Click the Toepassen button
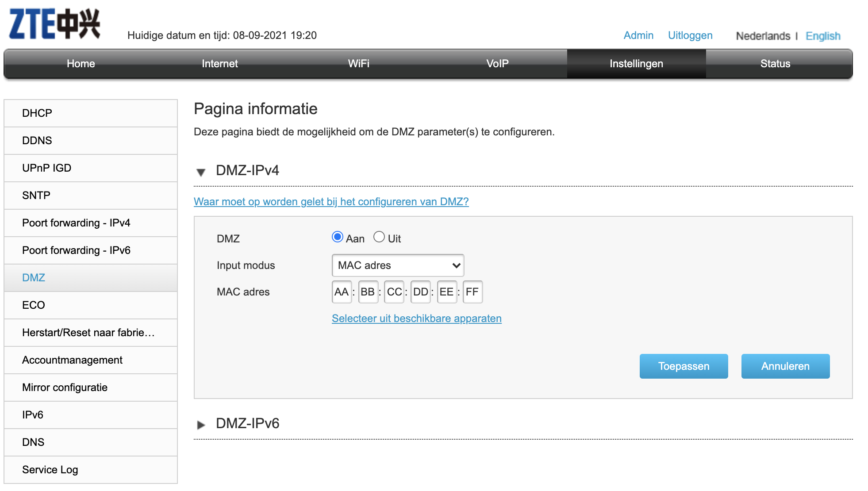This screenshot has width=868, height=491. (x=684, y=366)
